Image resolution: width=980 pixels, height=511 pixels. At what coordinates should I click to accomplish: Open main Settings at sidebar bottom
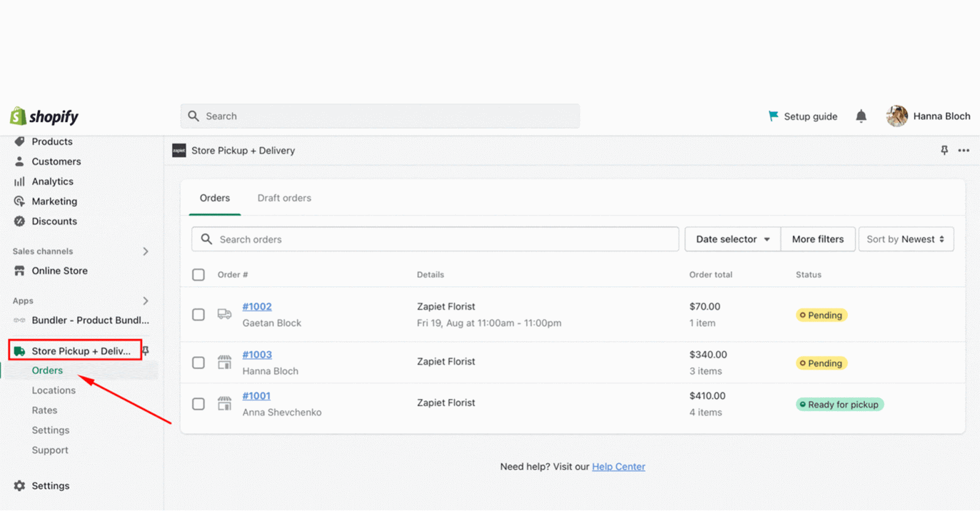point(51,485)
